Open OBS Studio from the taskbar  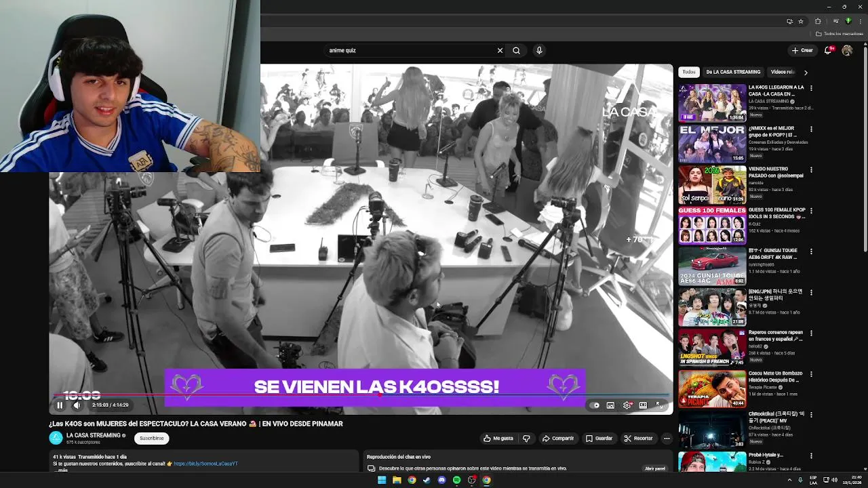471,480
